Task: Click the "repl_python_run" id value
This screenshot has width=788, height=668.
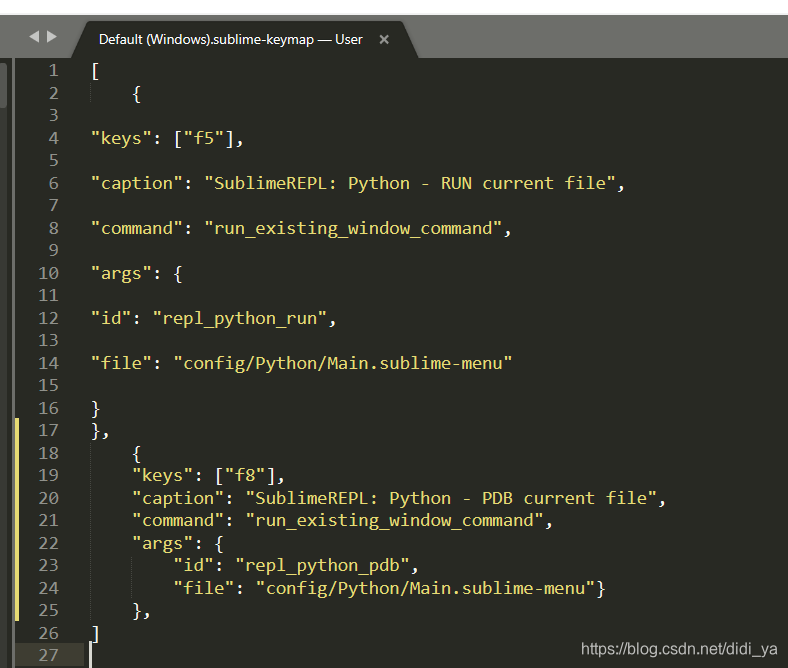Action: tap(240, 319)
